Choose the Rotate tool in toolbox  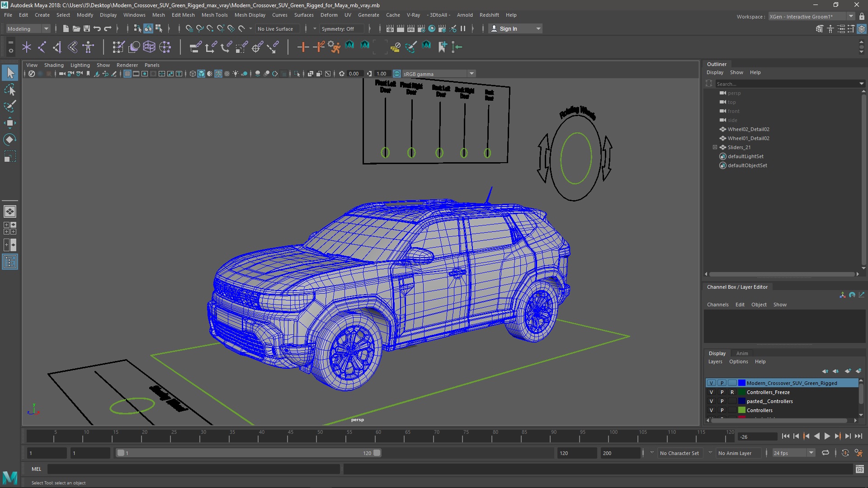click(x=10, y=140)
